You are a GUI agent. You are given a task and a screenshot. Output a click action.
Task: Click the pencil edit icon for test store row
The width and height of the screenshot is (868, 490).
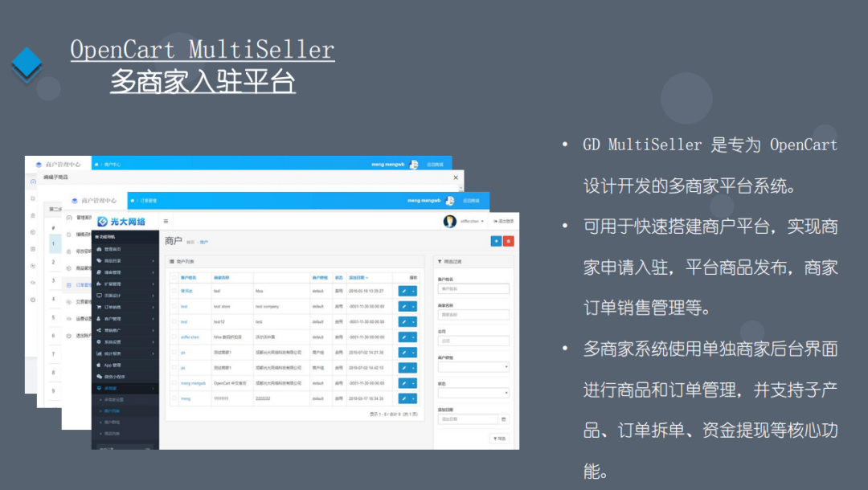tap(404, 306)
